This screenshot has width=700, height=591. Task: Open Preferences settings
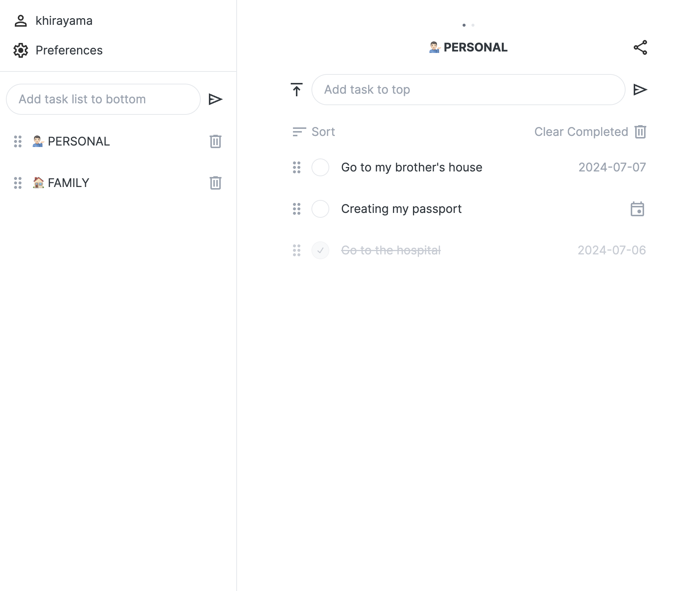[x=58, y=50]
